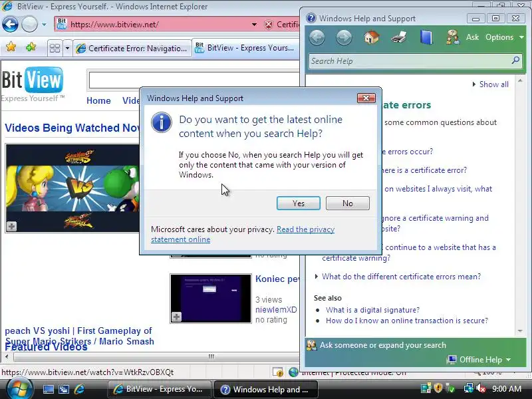Open How do I know transaction is secure

[x=407, y=321]
